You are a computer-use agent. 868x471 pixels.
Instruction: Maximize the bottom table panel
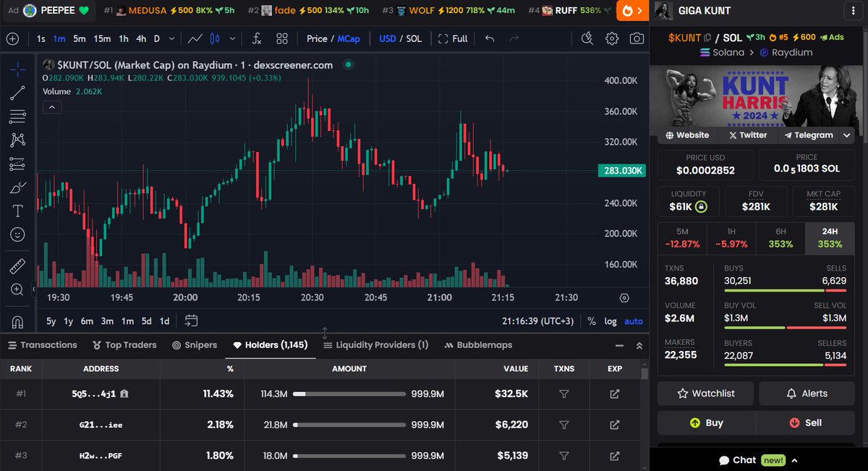point(639,346)
